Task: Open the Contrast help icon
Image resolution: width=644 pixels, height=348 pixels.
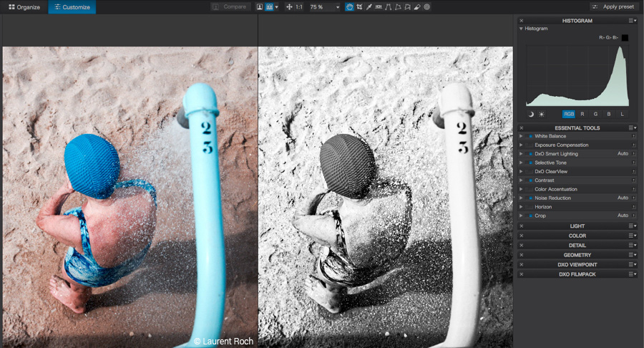Action: [x=634, y=180]
